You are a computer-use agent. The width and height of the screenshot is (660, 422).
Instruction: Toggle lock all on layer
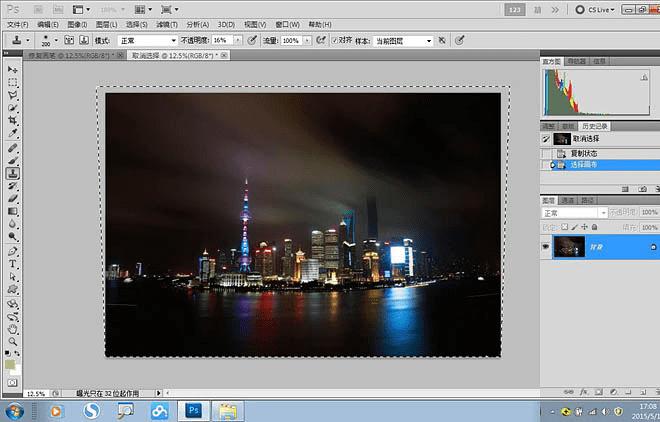click(x=594, y=227)
